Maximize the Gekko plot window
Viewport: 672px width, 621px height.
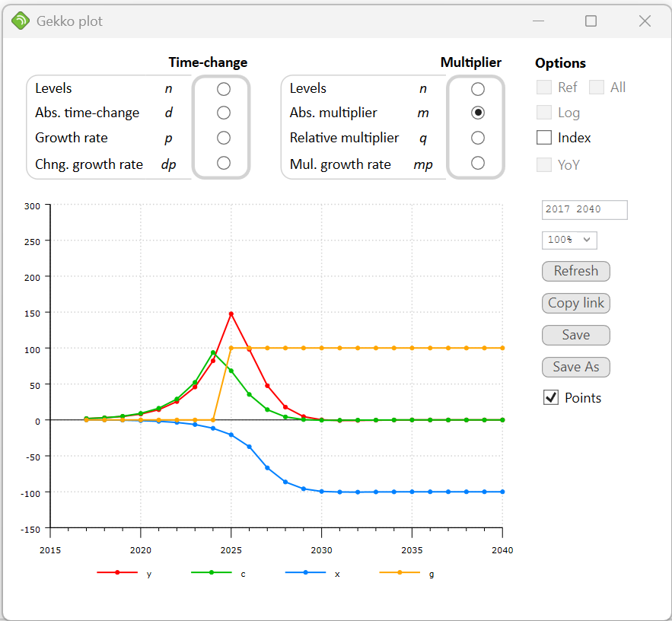tap(591, 21)
